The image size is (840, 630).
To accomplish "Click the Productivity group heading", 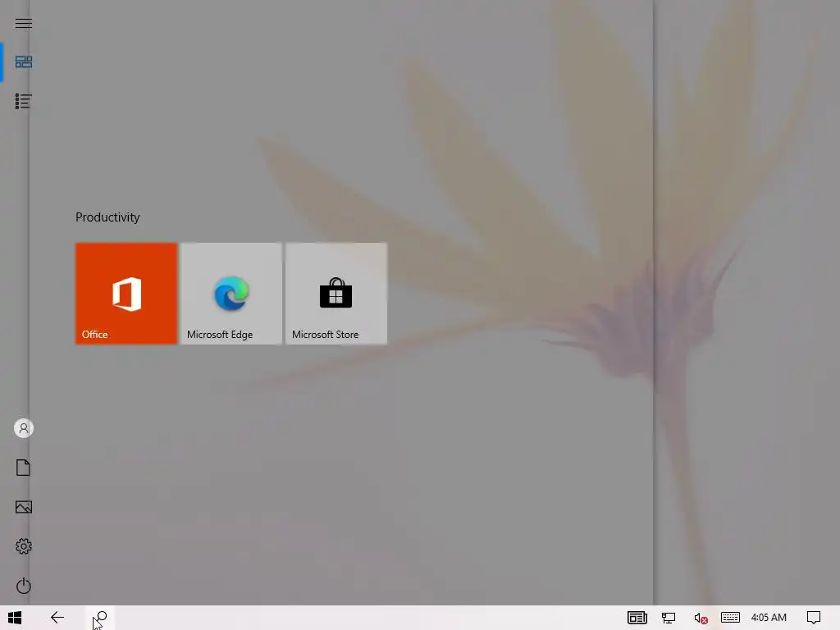I will click(107, 217).
